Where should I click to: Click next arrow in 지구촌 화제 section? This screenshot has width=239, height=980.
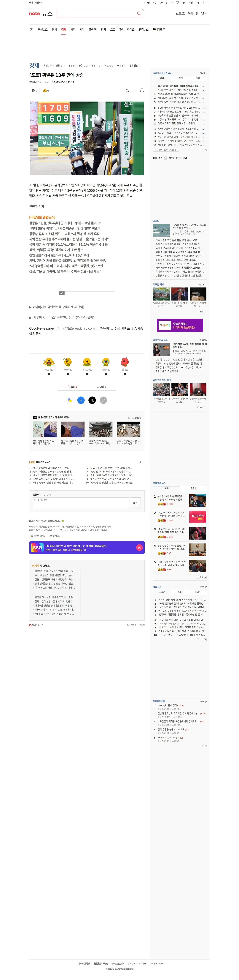205,312
